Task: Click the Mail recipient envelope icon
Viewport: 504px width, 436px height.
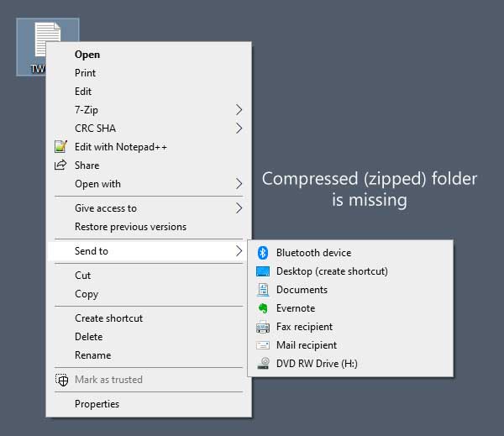Action: [x=262, y=345]
